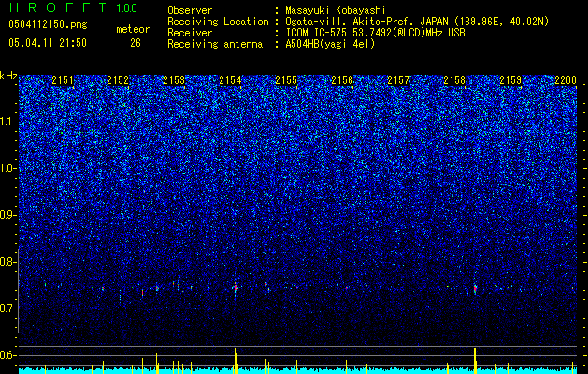
Task: Select the Ogata-vill. Akita-Pref. JAPAN location text
Action: coord(417,22)
